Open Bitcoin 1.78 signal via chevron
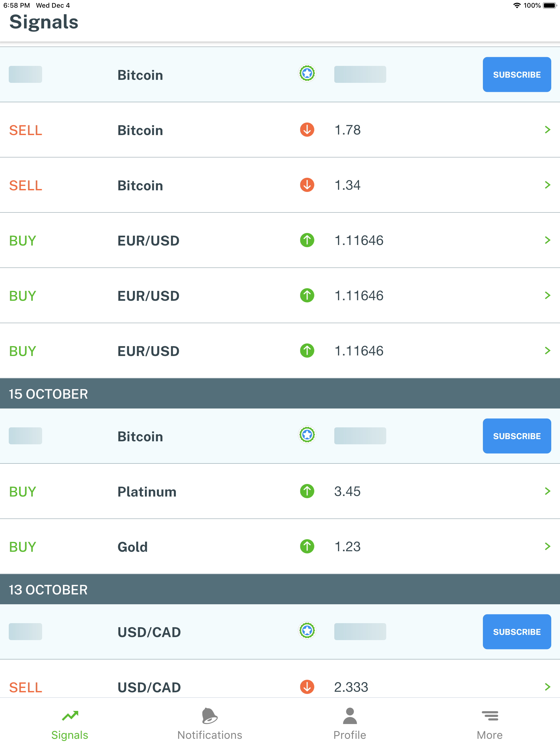The image size is (560, 747). [547, 130]
